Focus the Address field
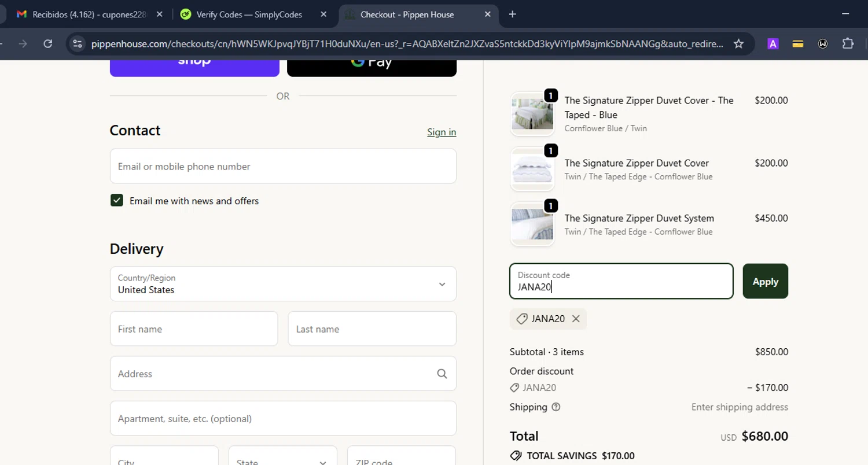 pyautogui.click(x=283, y=374)
